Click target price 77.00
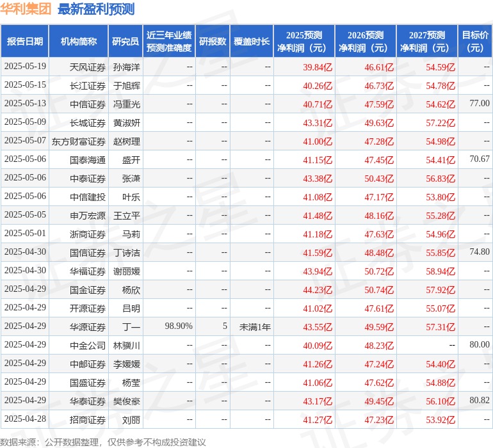493x448 pixels. pyautogui.click(x=480, y=104)
